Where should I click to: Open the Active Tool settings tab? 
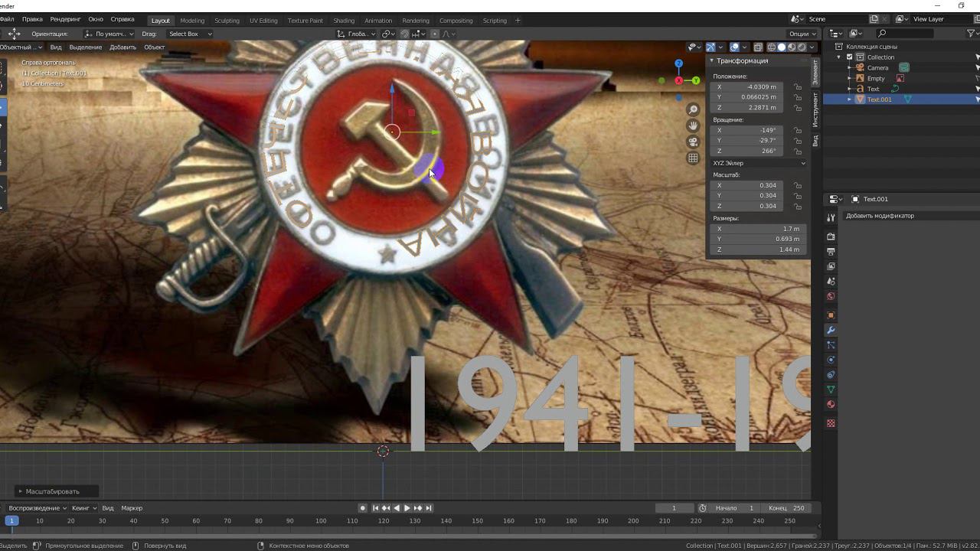pyautogui.click(x=831, y=218)
